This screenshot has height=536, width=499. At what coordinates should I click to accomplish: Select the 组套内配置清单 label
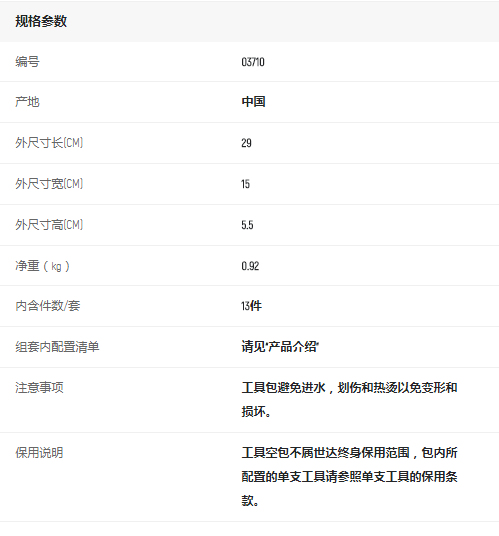tap(57, 347)
